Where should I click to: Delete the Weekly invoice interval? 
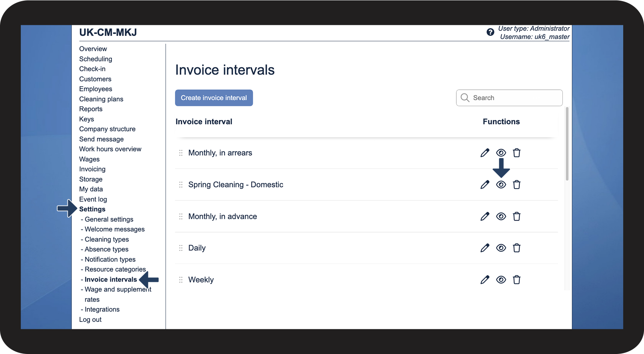(x=516, y=280)
